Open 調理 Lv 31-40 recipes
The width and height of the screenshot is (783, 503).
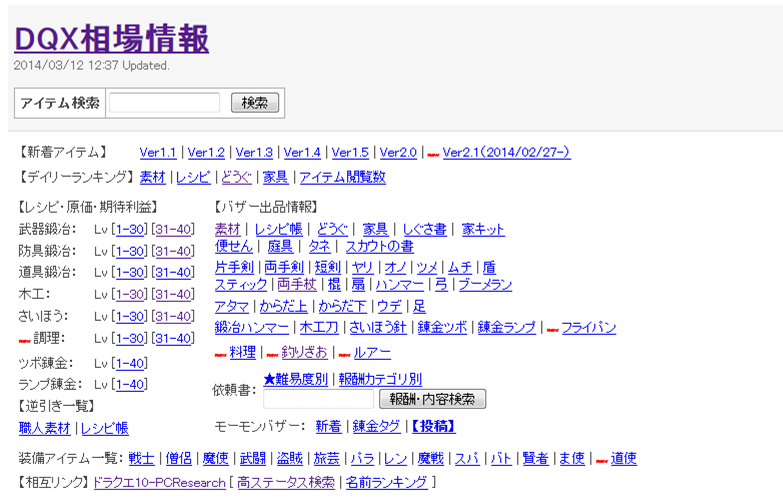(x=174, y=338)
